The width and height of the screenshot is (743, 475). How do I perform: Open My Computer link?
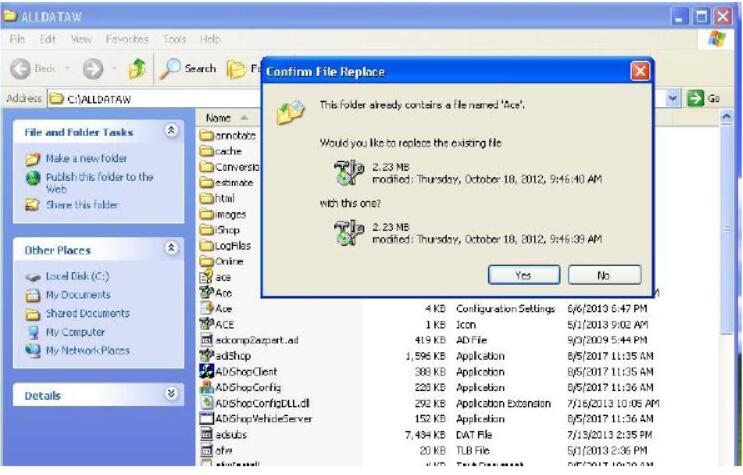click(x=75, y=332)
